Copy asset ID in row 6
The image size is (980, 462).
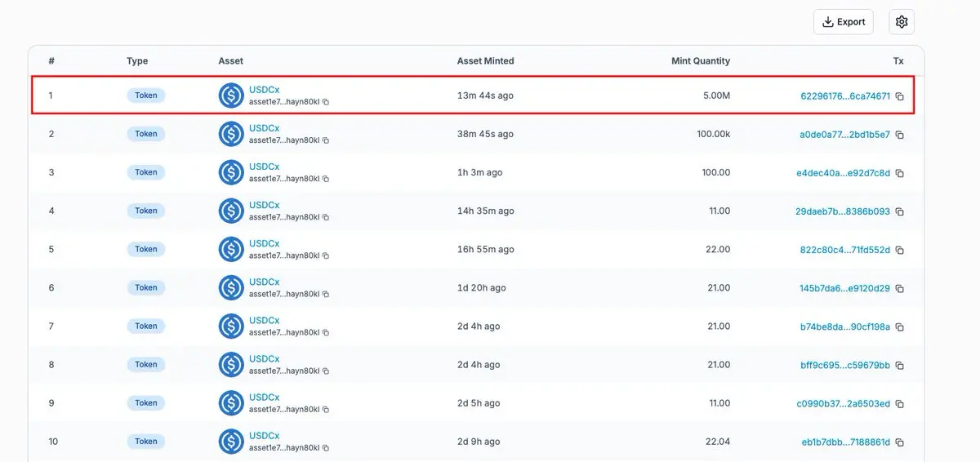(x=326, y=294)
